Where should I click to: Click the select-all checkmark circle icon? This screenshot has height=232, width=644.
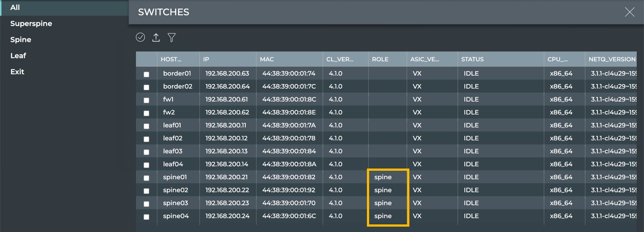point(140,38)
